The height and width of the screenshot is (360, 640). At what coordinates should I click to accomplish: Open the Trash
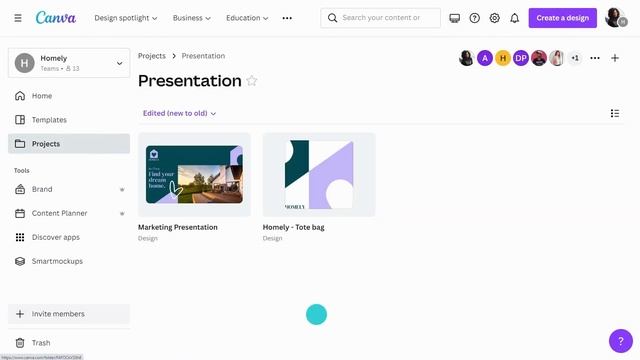click(x=69, y=343)
